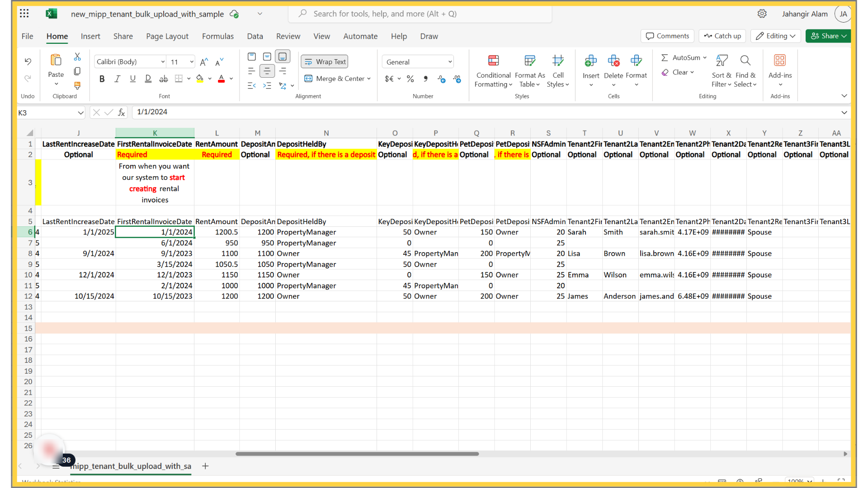The width and height of the screenshot is (868, 488).
Task: Click the Decrease Decimal icon
Action: pos(457,79)
